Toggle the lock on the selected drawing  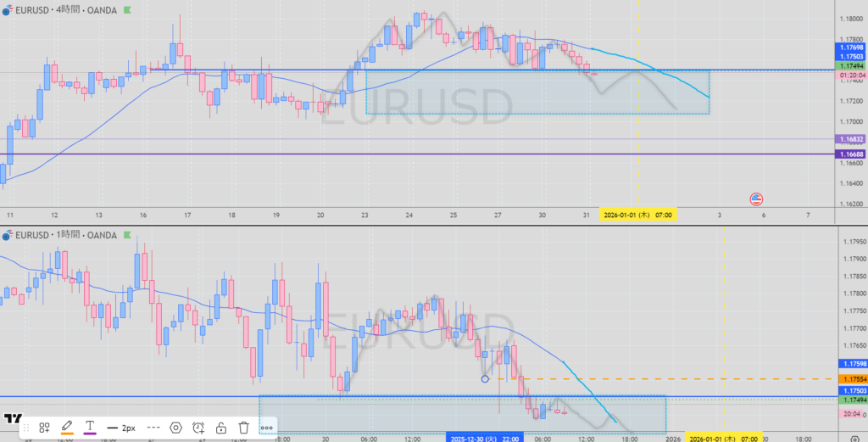click(x=221, y=428)
